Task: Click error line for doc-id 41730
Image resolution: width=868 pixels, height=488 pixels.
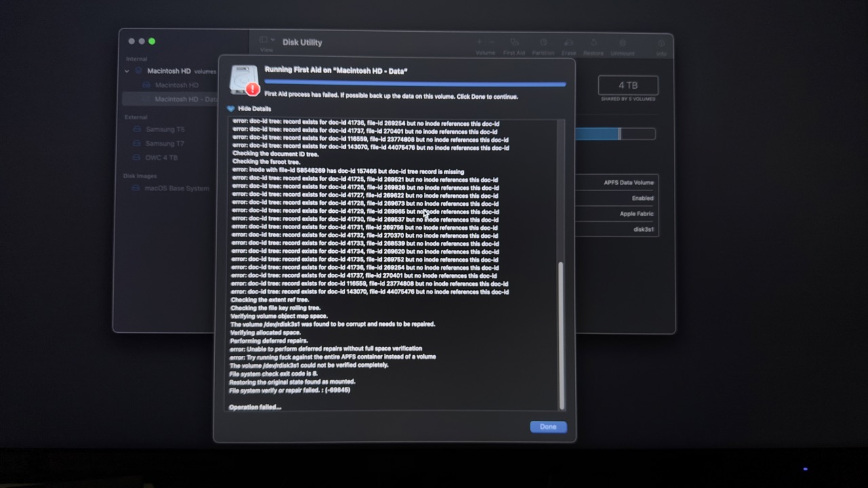Action: coord(366,219)
